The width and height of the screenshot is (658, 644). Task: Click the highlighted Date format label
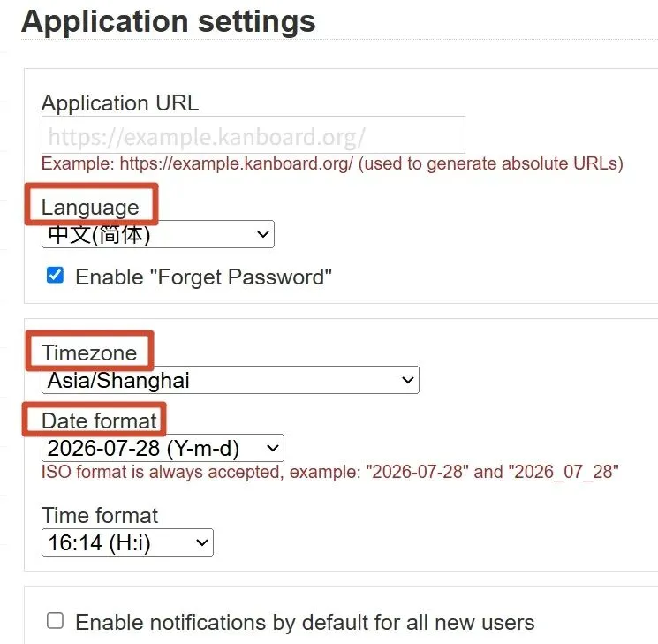click(99, 420)
